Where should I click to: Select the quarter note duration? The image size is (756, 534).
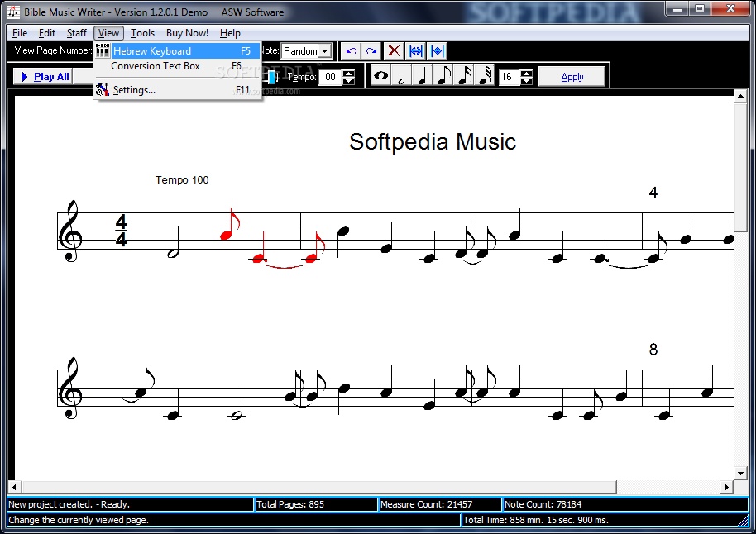click(x=423, y=76)
